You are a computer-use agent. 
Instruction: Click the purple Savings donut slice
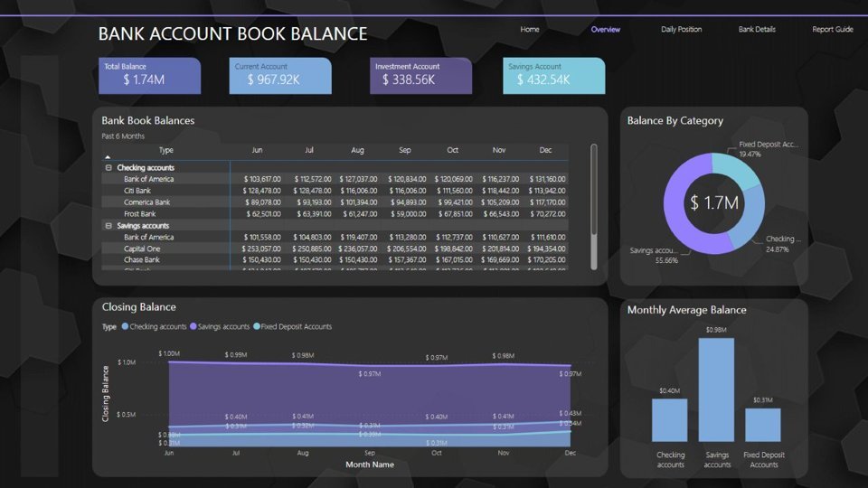click(675, 211)
